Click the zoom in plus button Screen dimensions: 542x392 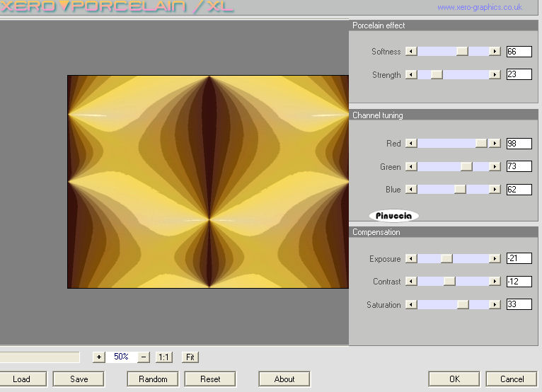coord(99,357)
